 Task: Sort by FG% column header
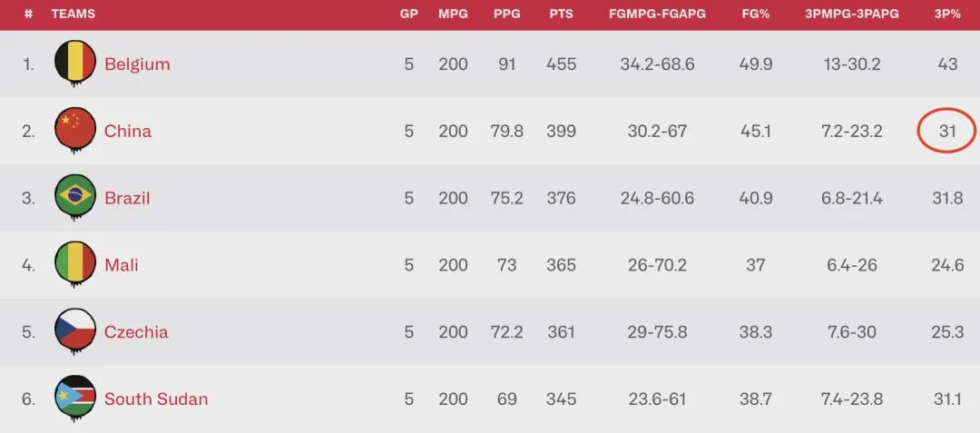tap(755, 15)
